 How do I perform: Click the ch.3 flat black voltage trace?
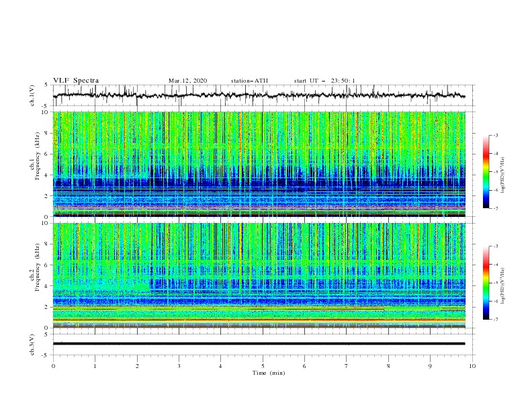[259, 344]
